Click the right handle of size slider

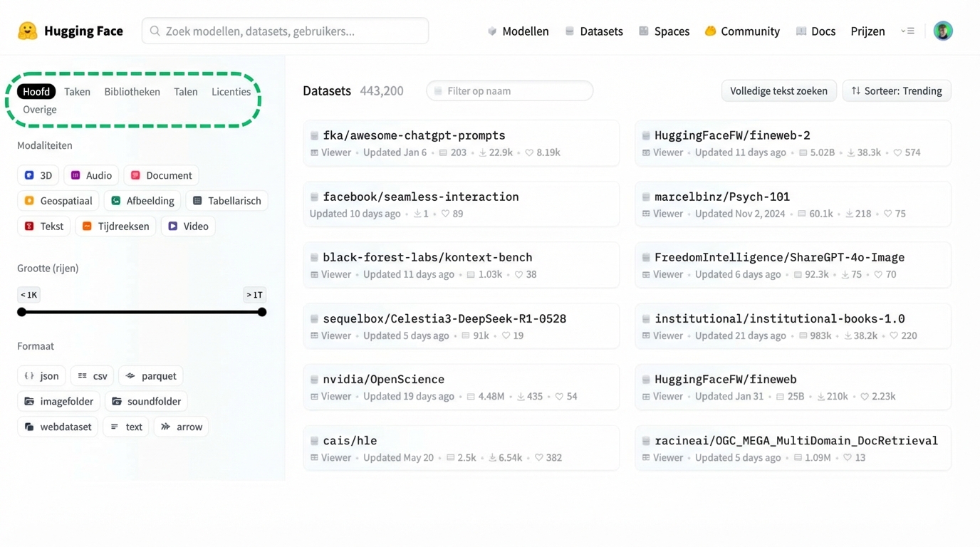pos(262,312)
